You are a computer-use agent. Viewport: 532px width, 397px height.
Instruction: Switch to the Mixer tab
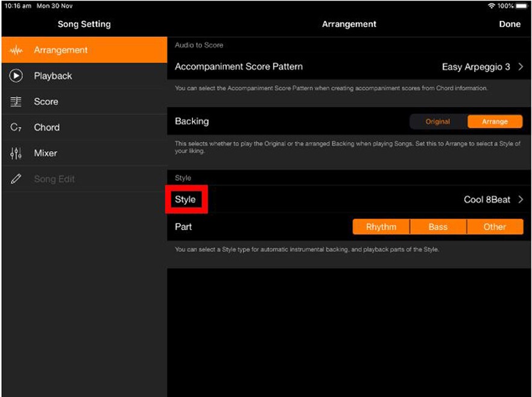(46, 154)
